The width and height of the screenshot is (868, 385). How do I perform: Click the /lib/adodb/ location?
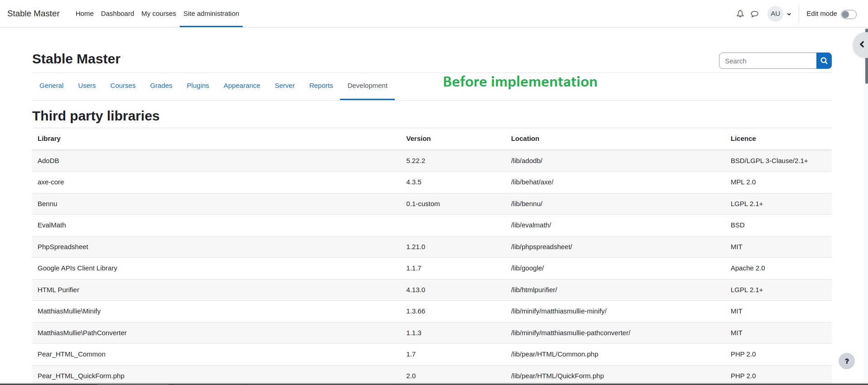pyautogui.click(x=527, y=161)
